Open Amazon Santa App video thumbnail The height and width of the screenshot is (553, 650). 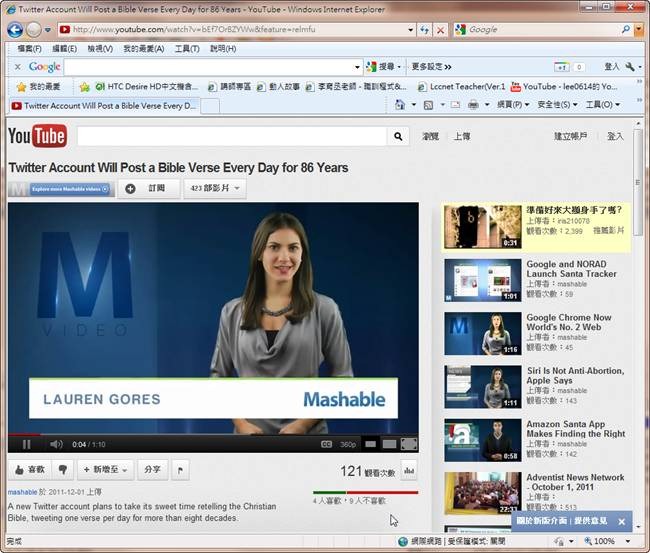coord(483,440)
